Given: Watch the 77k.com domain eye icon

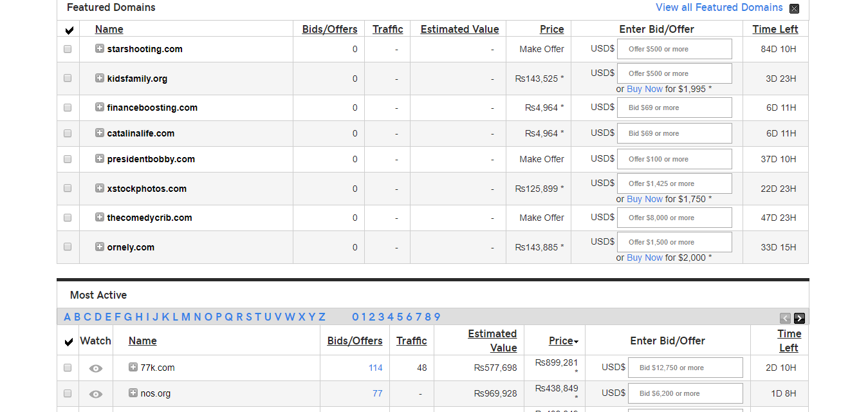Looking at the screenshot, I should (96, 368).
